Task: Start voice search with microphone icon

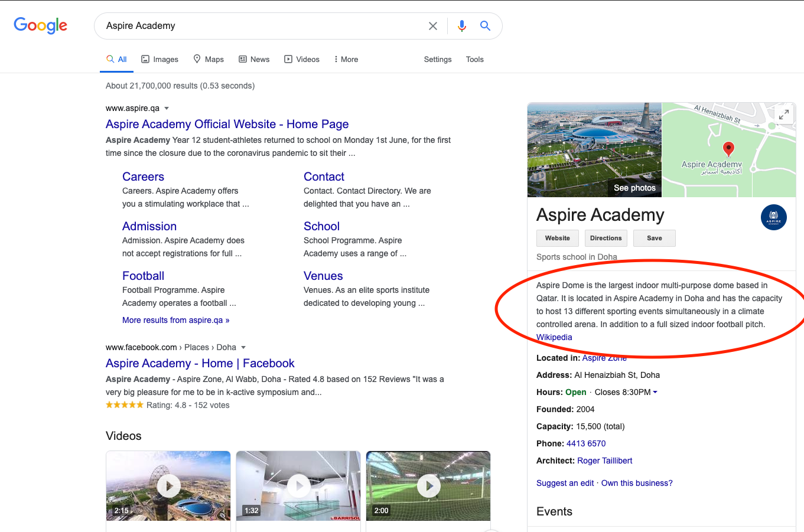Action: point(462,26)
